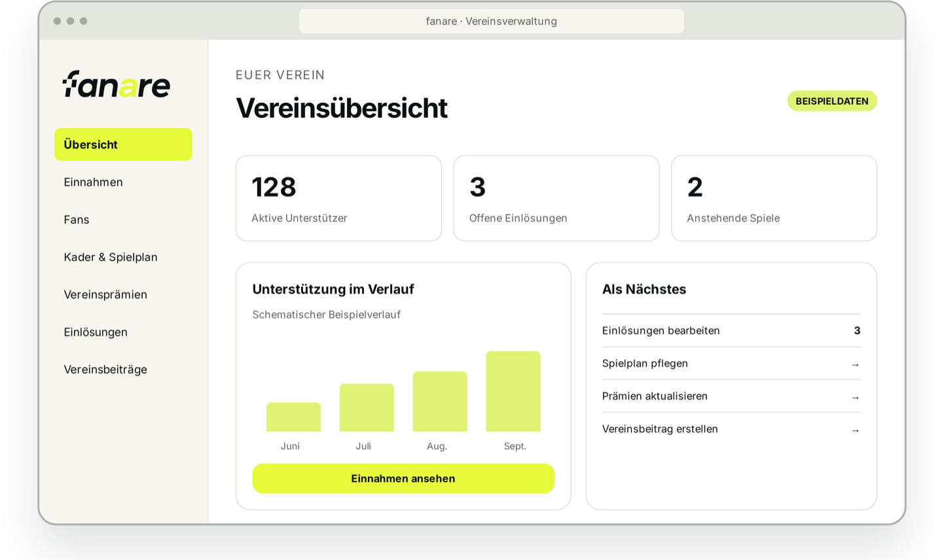
Task: Select the Sept. chart bar
Action: tap(513, 391)
